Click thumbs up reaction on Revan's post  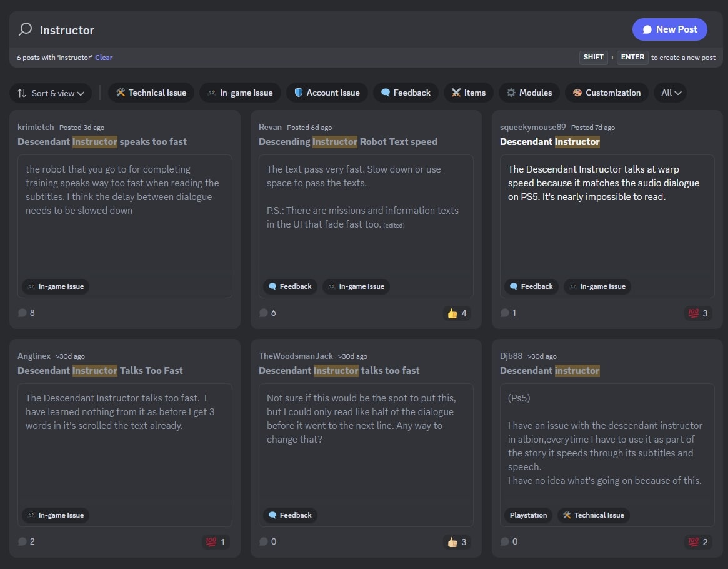[457, 313]
